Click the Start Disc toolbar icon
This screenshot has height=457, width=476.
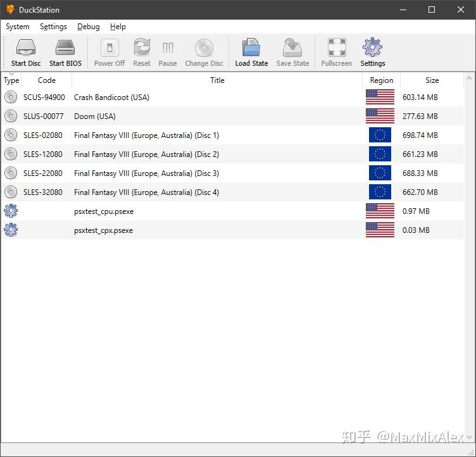click(x=26, y=47)
